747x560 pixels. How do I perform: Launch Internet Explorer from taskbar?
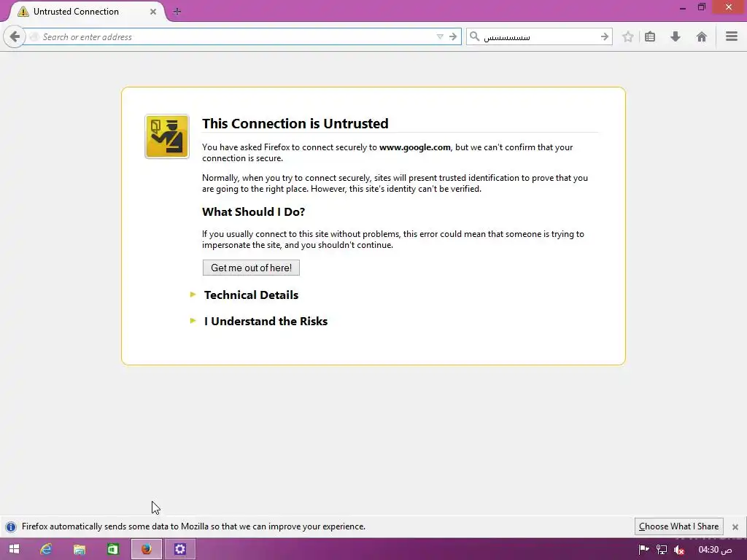tap(46, 549)
